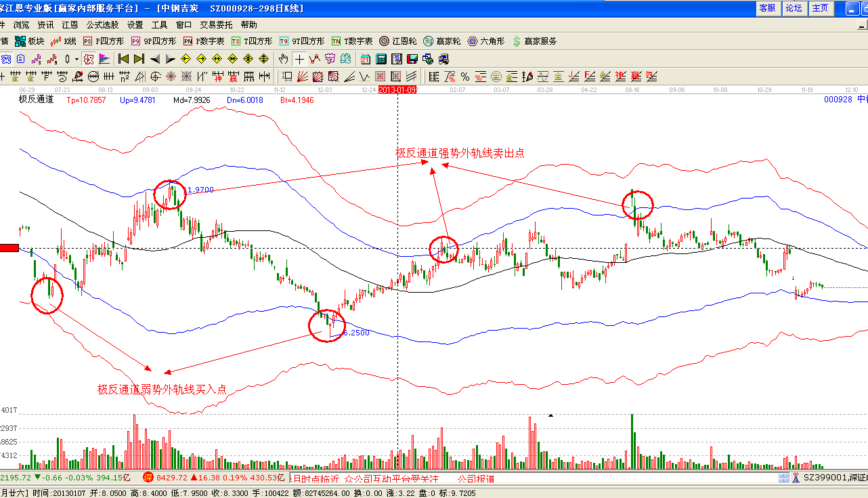The height and width of the screenshot is (498, 868).
Task: Click the 六角形 hexagon chart icon
Action: click(x=485, y=41)
